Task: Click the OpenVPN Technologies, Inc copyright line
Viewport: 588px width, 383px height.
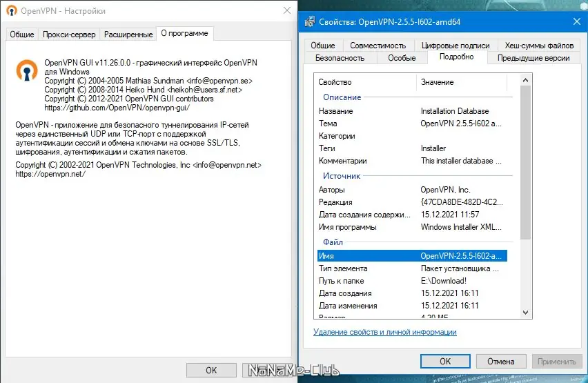Action: point(139,165)
